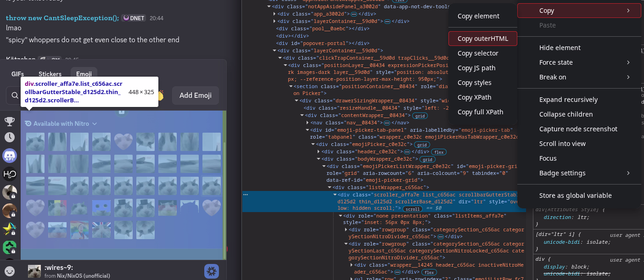Expand the app_a3002d div node
This screenshot has height=280, width=644.
pyautogui.click(x=274, y=14)
